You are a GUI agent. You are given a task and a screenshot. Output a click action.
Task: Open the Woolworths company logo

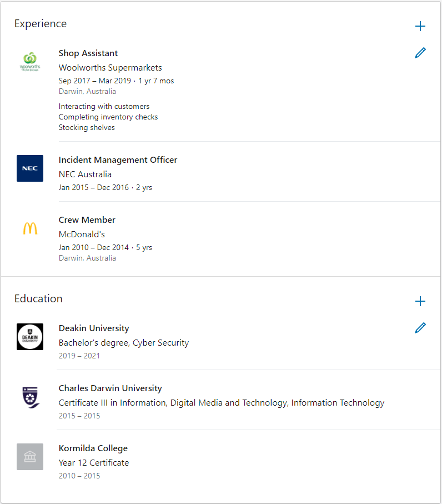click(30, 62)
